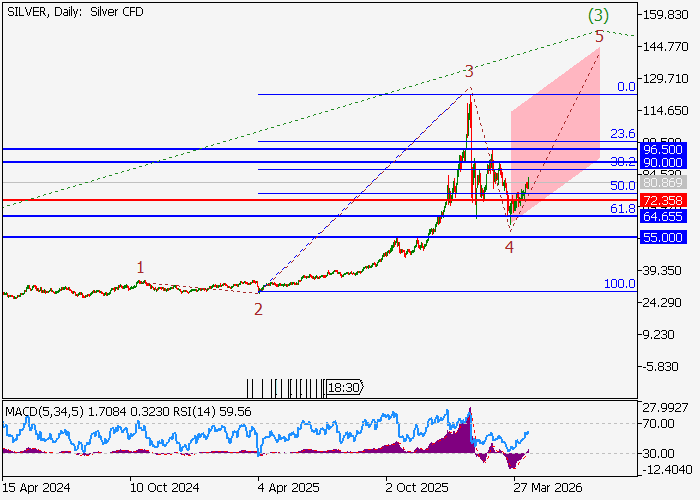The width and height of the screenshot is (700, 500).
Task: Select the wave 4 bottom label
Action: [x=509, y=246]
